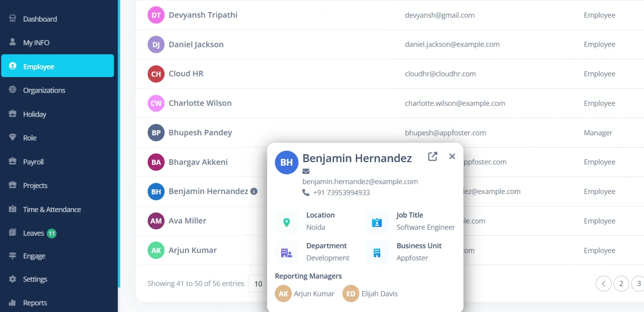
Task: Click phone number +91 73953994933
Action: coord(341,193)
